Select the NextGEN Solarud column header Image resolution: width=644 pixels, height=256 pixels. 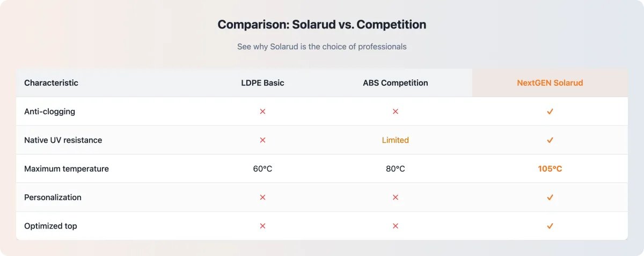550,83
